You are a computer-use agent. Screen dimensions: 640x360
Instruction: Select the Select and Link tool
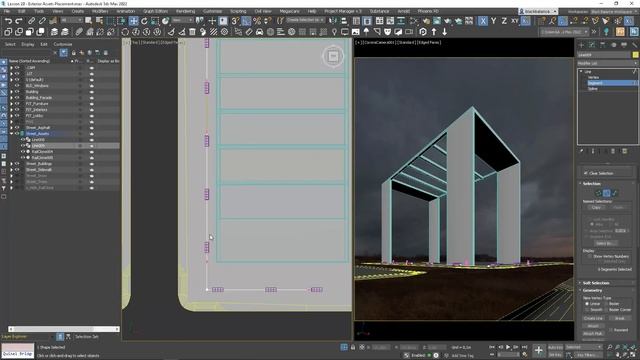tap(31, 21)
